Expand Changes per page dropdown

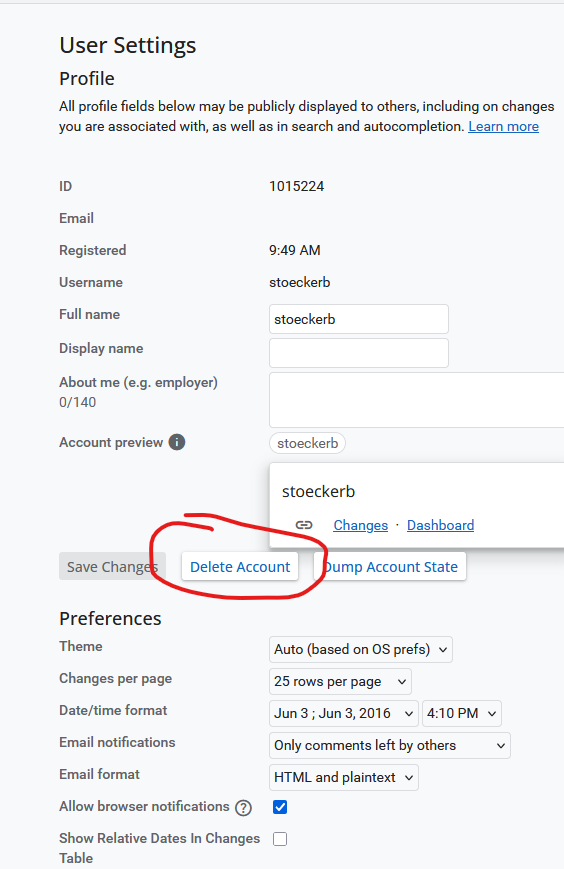point(340,682)
